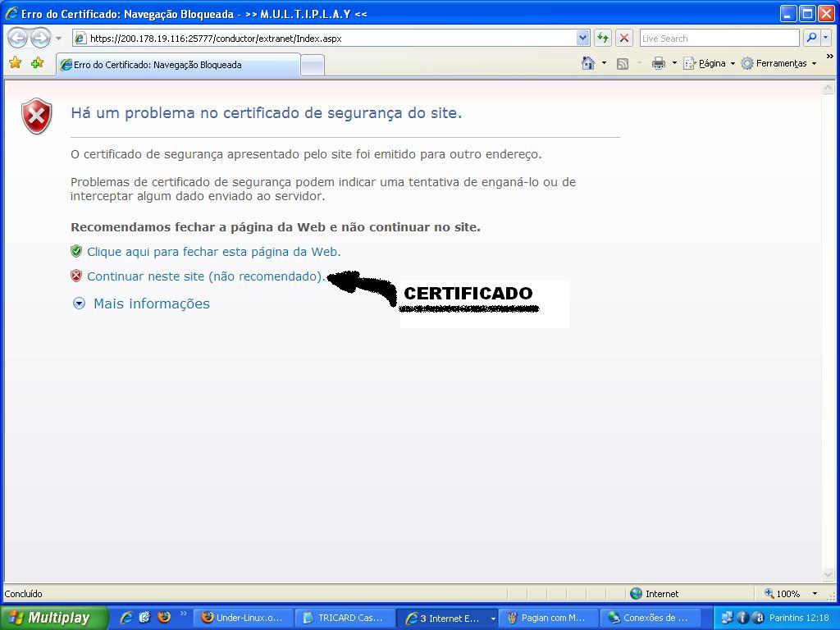
Task: Open print options dropdown arrow
Action: point(674,63)
